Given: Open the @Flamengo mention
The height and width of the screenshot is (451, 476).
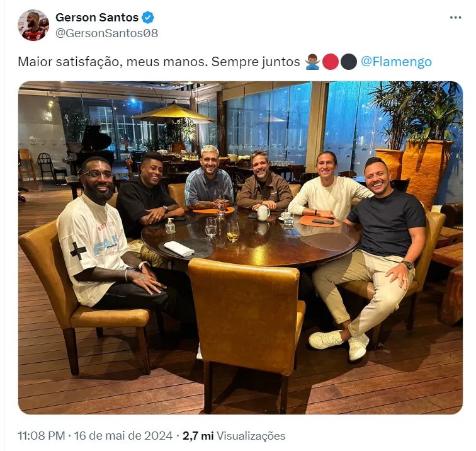Looking at the screenshot, I should click(x=396, y=62).
